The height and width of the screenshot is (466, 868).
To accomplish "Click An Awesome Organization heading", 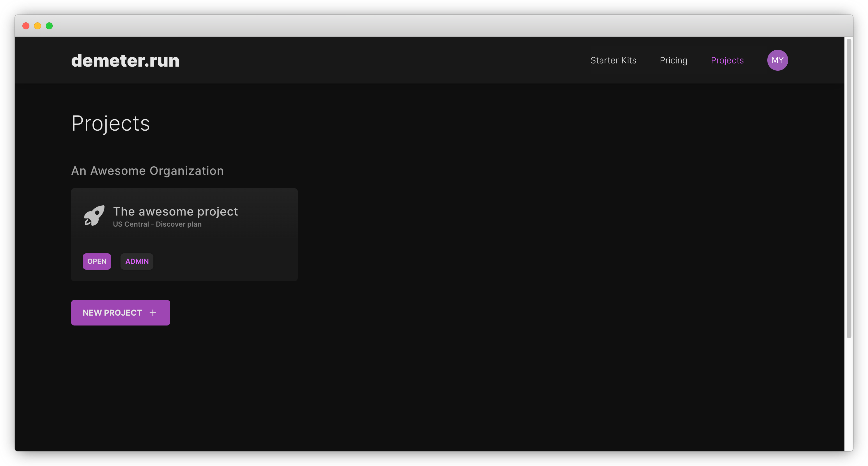I will 148,171.
